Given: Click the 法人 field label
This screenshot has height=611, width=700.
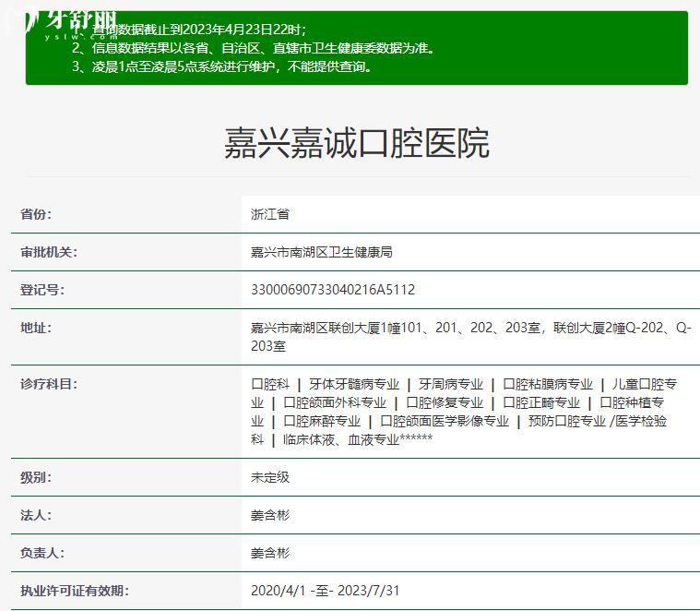Looking at the screenshot, I should (x=36, y=515).
